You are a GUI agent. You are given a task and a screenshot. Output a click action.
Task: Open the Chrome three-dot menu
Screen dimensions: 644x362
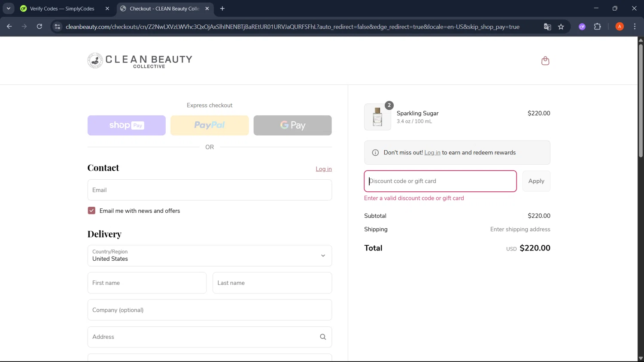pos(635,27)
